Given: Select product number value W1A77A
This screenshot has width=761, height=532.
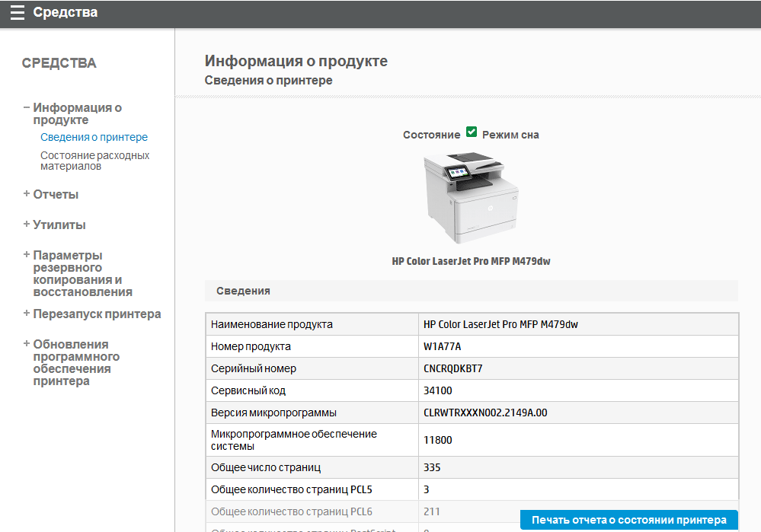Looking at the screenshot, I should tap(442, 347).
